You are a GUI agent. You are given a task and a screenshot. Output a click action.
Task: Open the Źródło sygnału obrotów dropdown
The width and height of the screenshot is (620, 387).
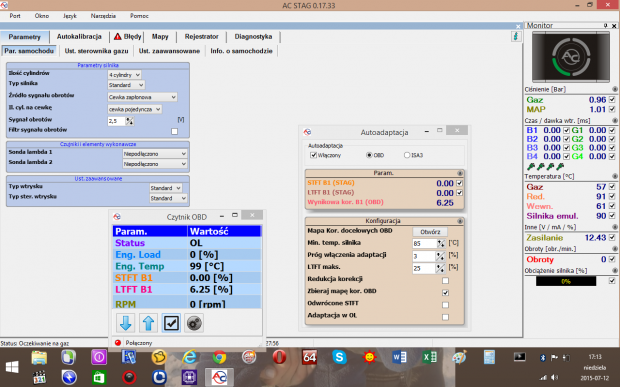[142, 97]
